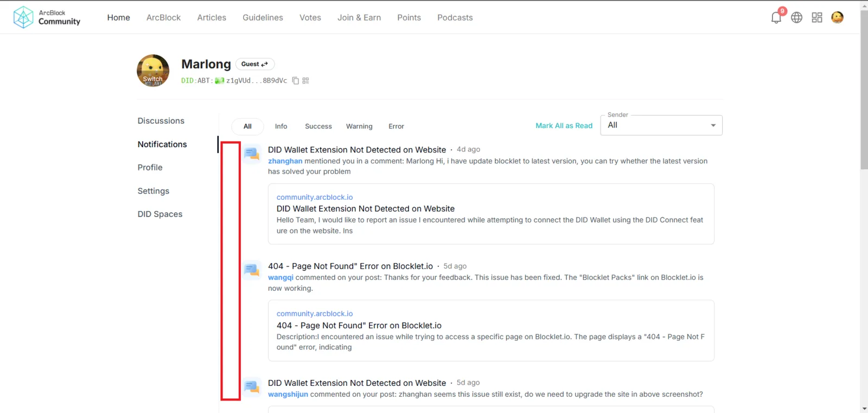The image size is (868, 413).
Task: Click Mark All as Read
Action: (564, 125)
